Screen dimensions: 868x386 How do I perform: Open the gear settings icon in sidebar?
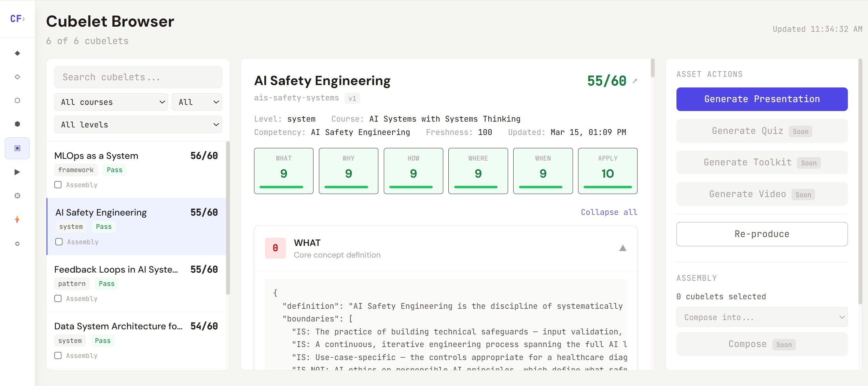(17, 196)
